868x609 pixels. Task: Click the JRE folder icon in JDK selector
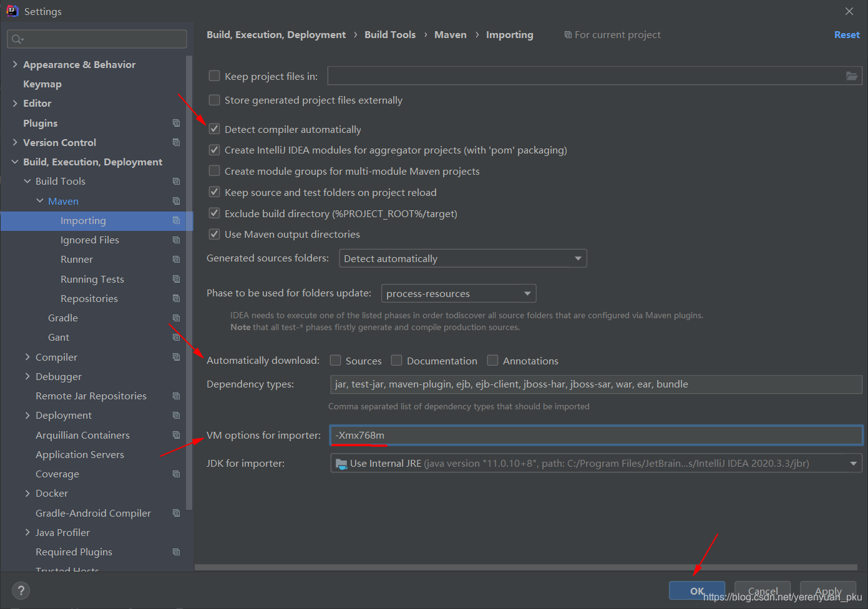point(341,464)
